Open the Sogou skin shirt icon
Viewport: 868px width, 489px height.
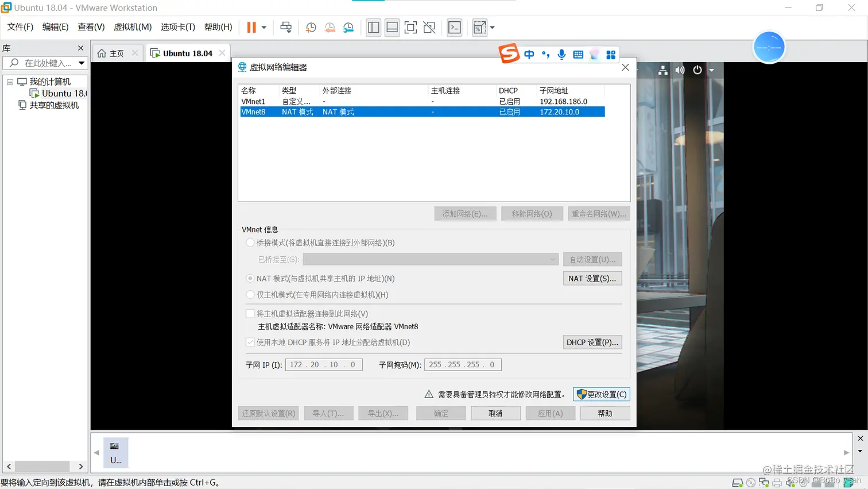[595, 54]
